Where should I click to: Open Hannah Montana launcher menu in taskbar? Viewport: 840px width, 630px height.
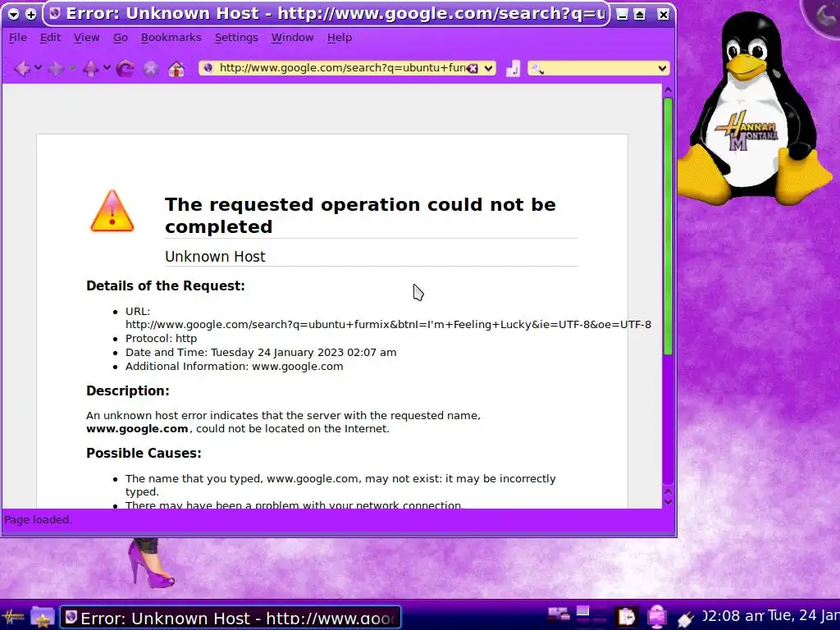coord(12,617)
